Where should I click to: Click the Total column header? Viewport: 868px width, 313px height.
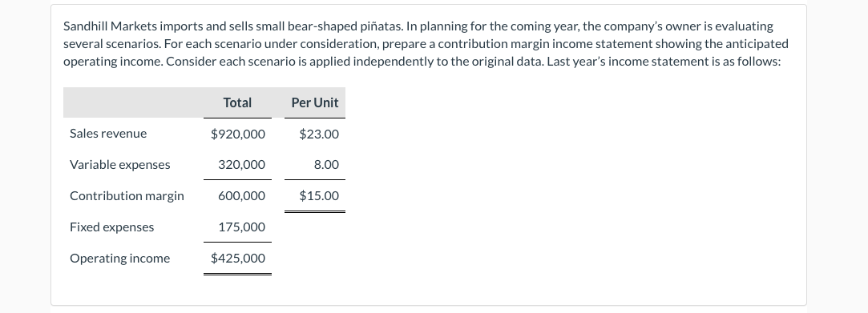237,102
